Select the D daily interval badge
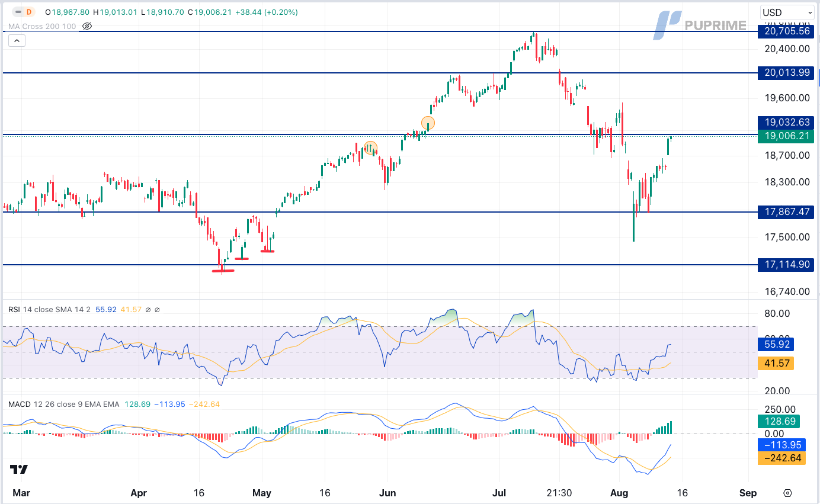 click(x=30, y=12)
